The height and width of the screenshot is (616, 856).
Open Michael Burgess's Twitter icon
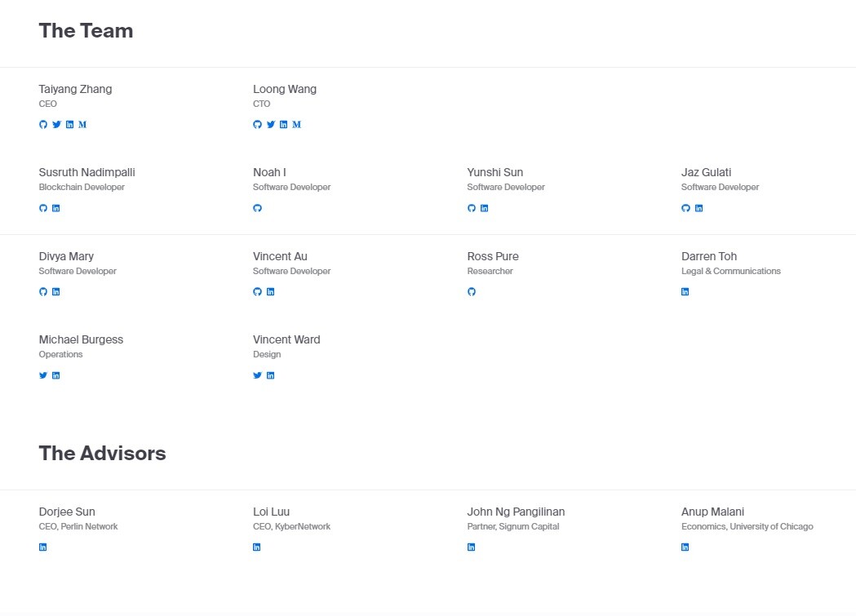43,375
